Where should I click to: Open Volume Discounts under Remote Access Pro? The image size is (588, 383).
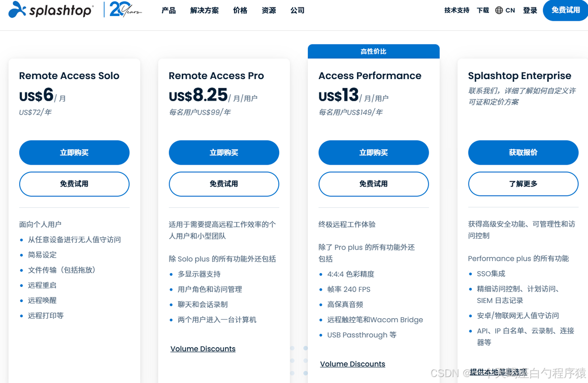point(203,349)
